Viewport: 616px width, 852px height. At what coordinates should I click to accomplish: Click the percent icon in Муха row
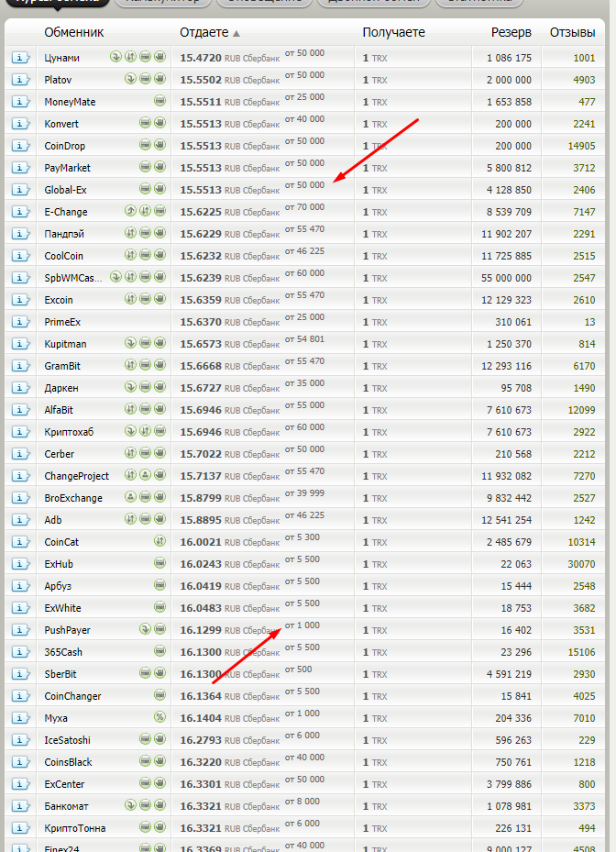pos(159,716)
